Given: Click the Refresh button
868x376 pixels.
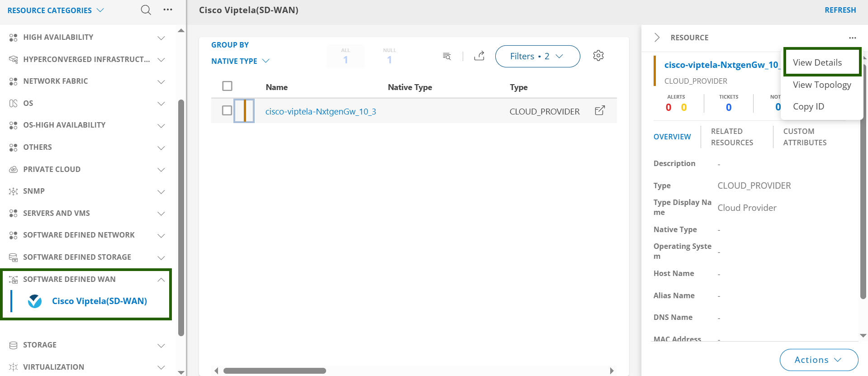Looking at the screenshot, I should pyautogui.click(x=840, y=10).
